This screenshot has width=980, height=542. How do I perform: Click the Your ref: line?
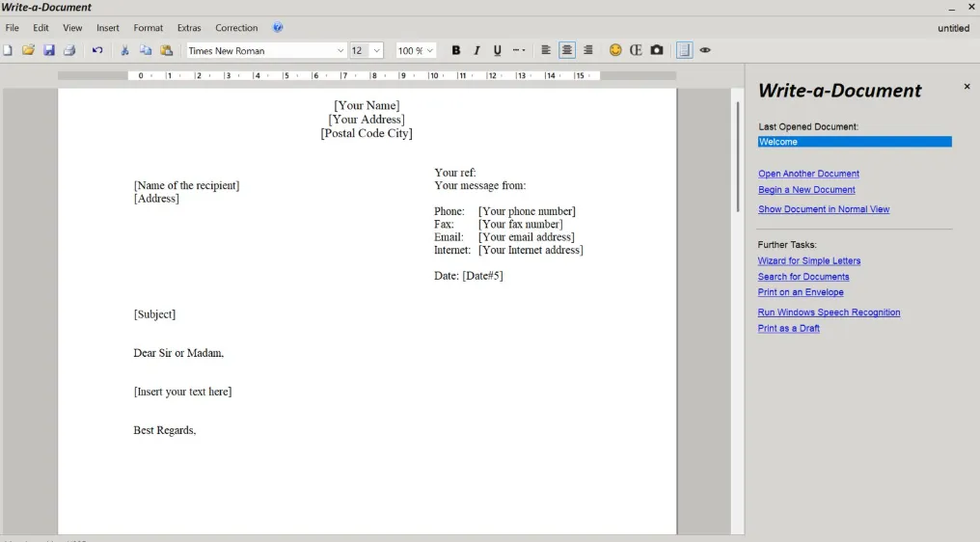pyautogui.click(x=455, y=173)
